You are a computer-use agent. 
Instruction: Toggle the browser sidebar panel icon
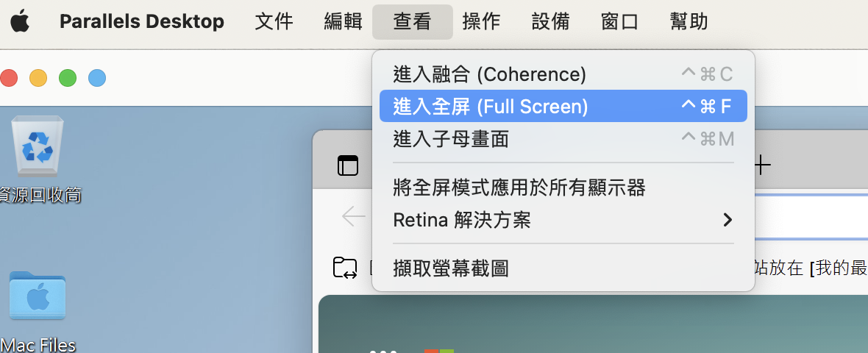pyautogui.click(x=348, y=165)
